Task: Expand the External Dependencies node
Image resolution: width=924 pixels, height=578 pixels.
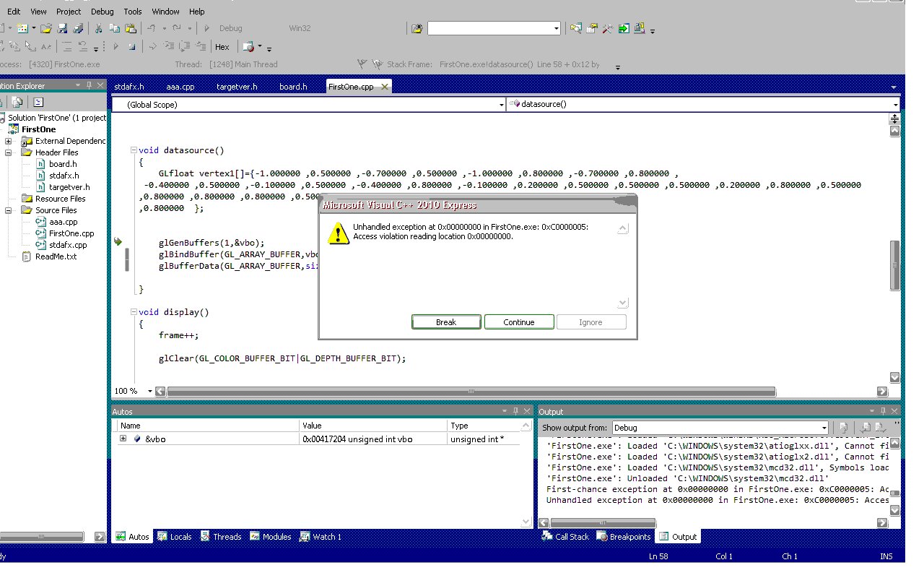Action: point(9,141)
